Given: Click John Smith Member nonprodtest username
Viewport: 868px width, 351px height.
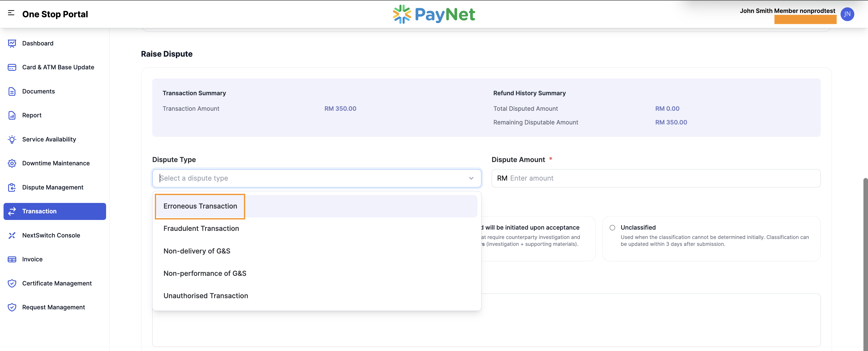Looking at the screenshot, I should (x=787, y=11).
